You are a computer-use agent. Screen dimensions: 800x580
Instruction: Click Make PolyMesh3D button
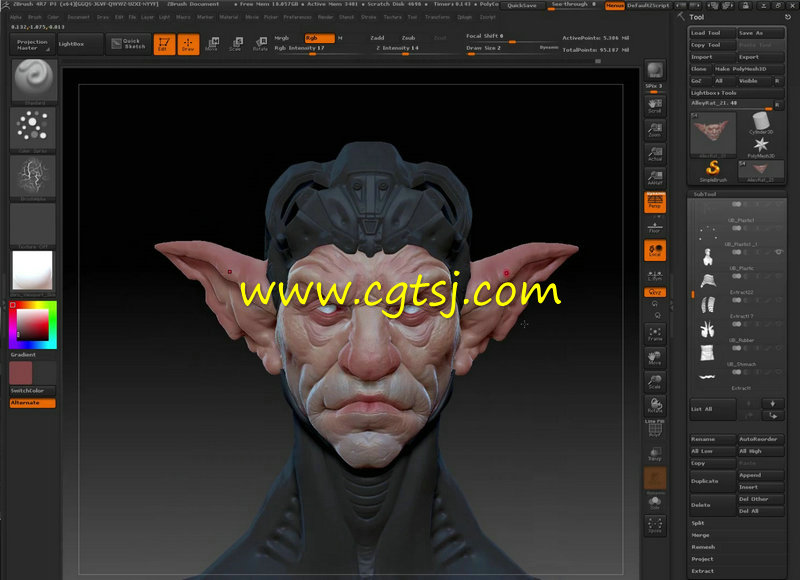click(x=748, y=69)
